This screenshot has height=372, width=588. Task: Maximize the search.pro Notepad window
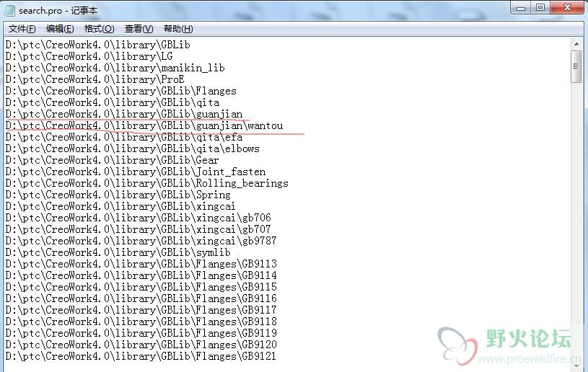coord(540,8)
